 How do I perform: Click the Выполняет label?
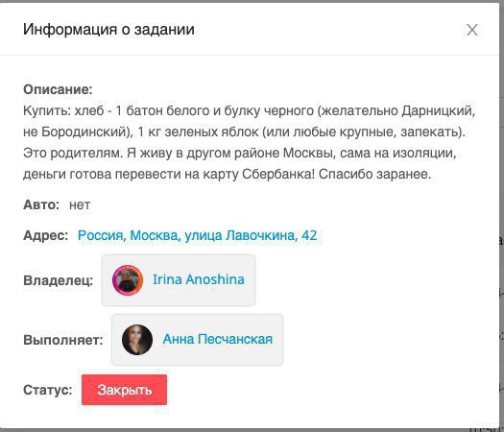click(x=63, y=340)
